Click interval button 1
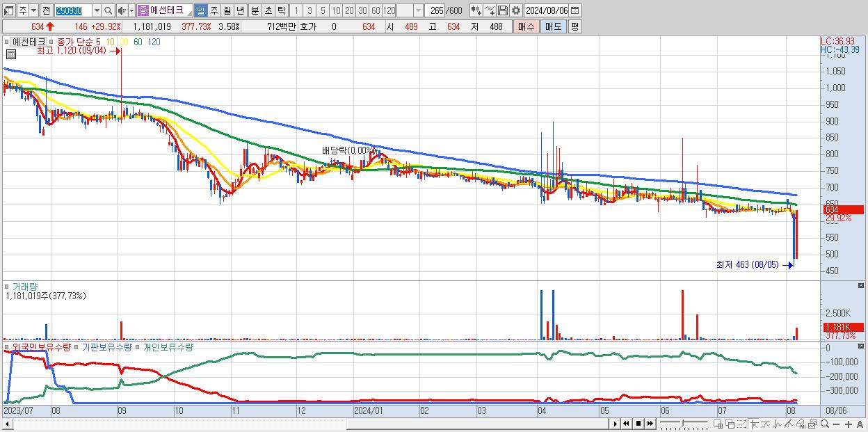This screenshot has height=432, width=868. coord(296,10)
